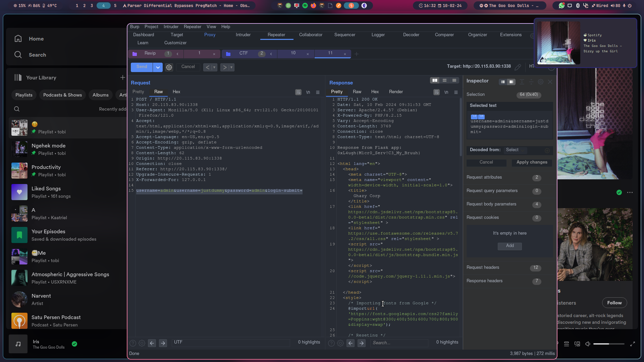
Task: Toggle line wrap in Request editor
Action: coord(298,92)
